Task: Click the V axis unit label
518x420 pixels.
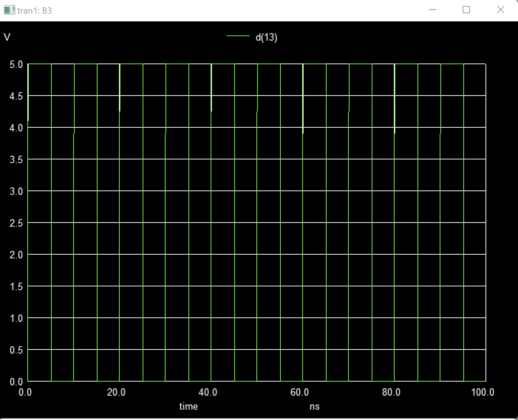Action: pos(7,37)
